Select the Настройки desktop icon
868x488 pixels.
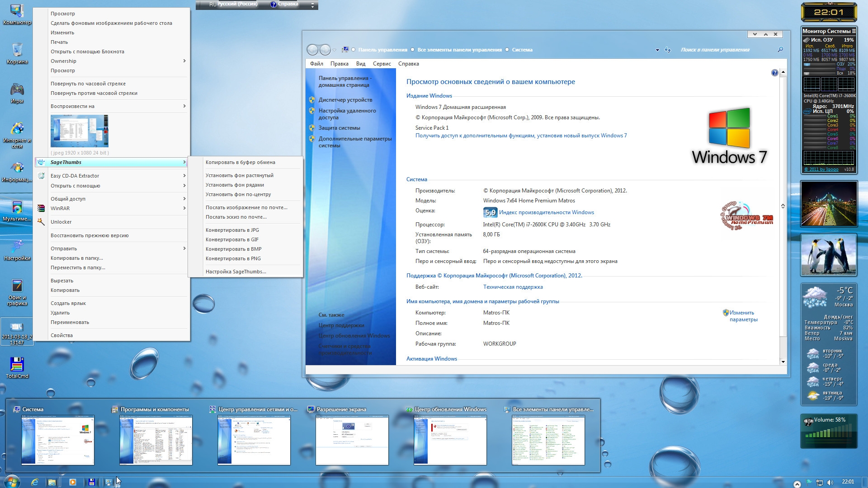click(17, 250)
